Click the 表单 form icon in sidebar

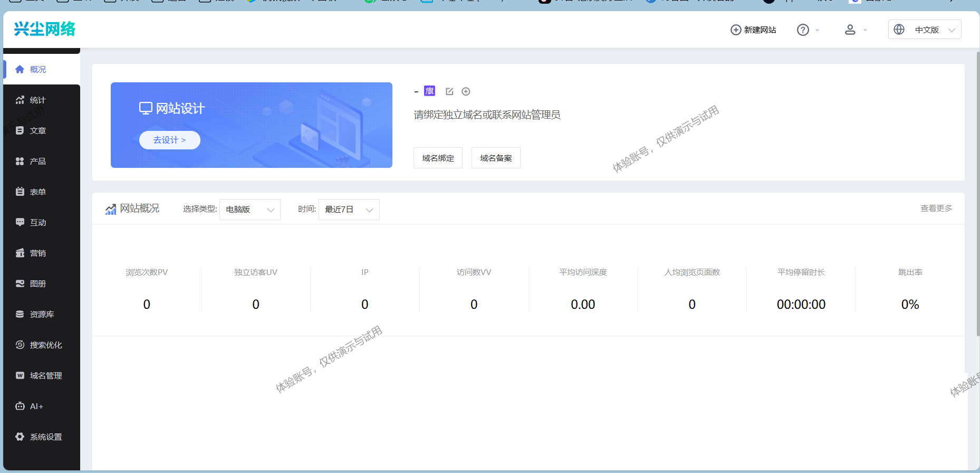(20, 192)
